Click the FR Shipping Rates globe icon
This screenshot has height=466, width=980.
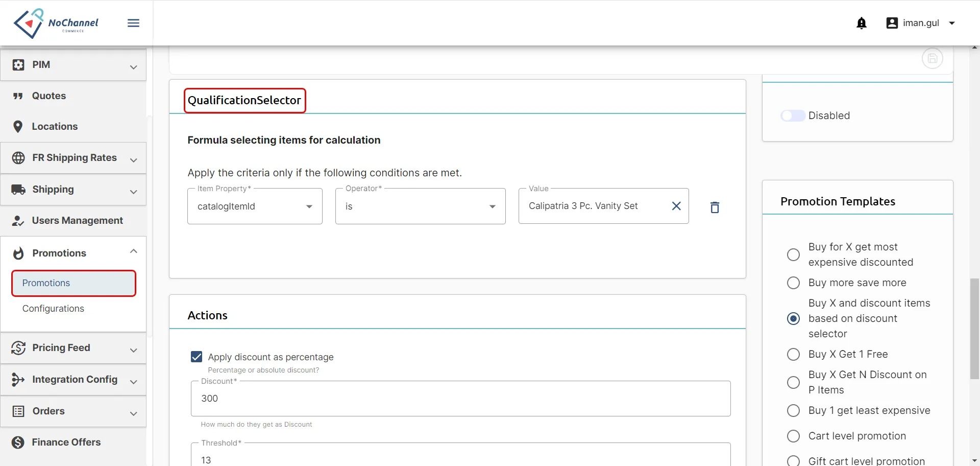pos(18,158)
